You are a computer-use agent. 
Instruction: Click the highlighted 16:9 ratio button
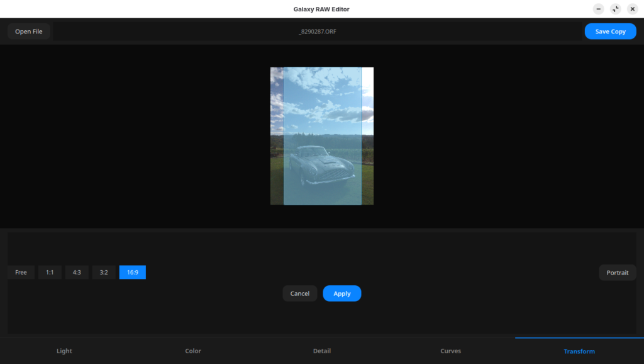pos(133,272)
